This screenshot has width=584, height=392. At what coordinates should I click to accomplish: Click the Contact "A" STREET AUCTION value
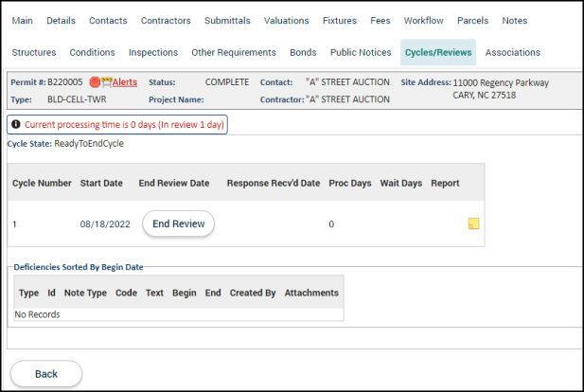347,82
